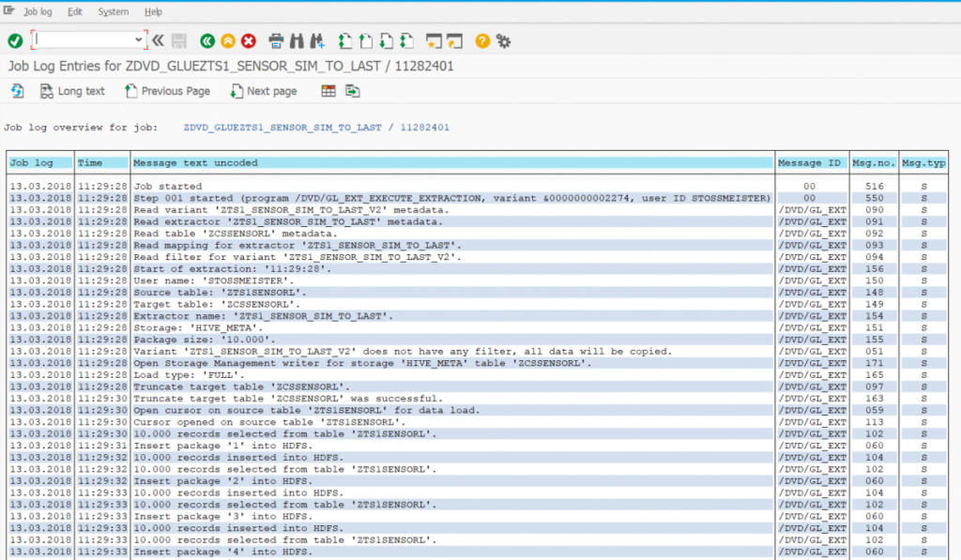This screenshot has width=961, height=560.
Task: Jump to last page via the standard toolbar icon
Action: point(407,41)
